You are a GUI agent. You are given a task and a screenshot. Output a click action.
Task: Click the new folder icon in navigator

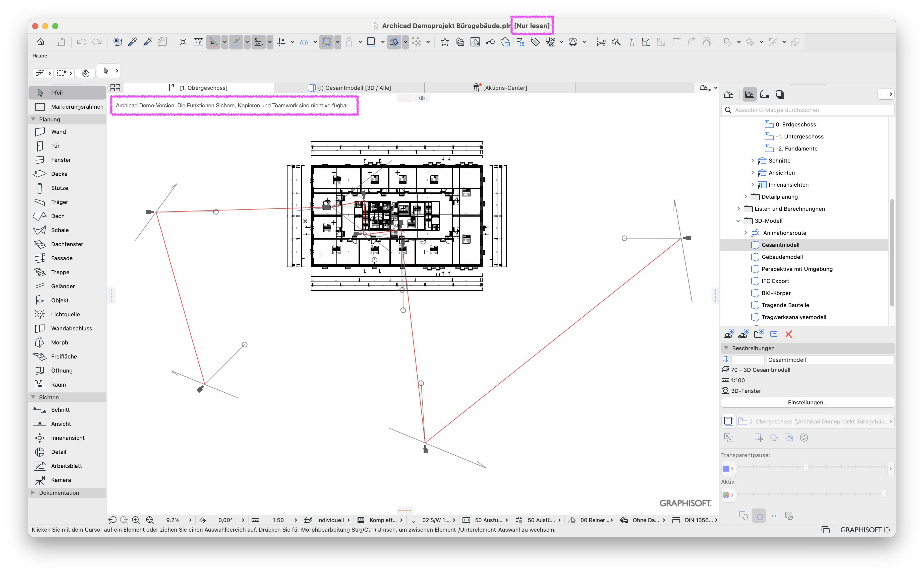[x=759, y=334]
